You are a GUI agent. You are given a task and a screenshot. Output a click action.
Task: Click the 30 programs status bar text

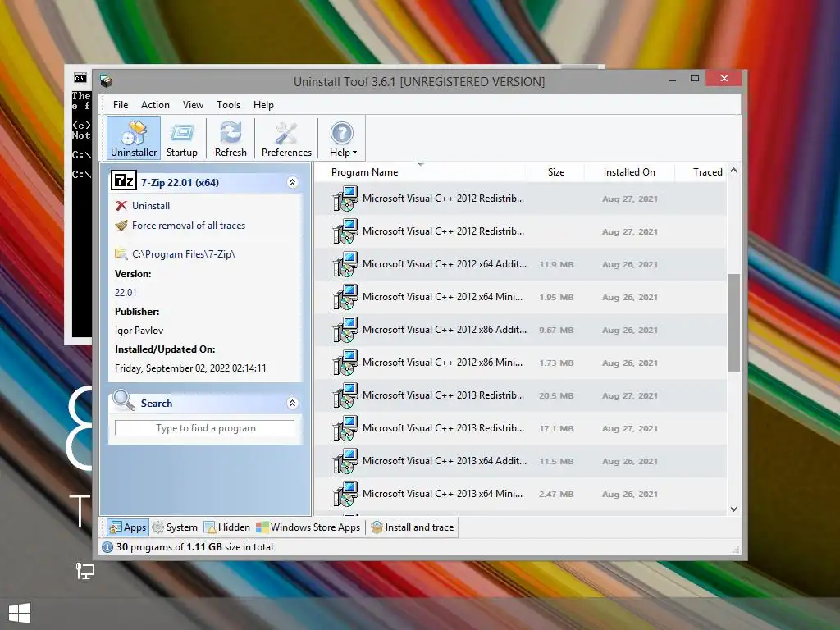194,547
